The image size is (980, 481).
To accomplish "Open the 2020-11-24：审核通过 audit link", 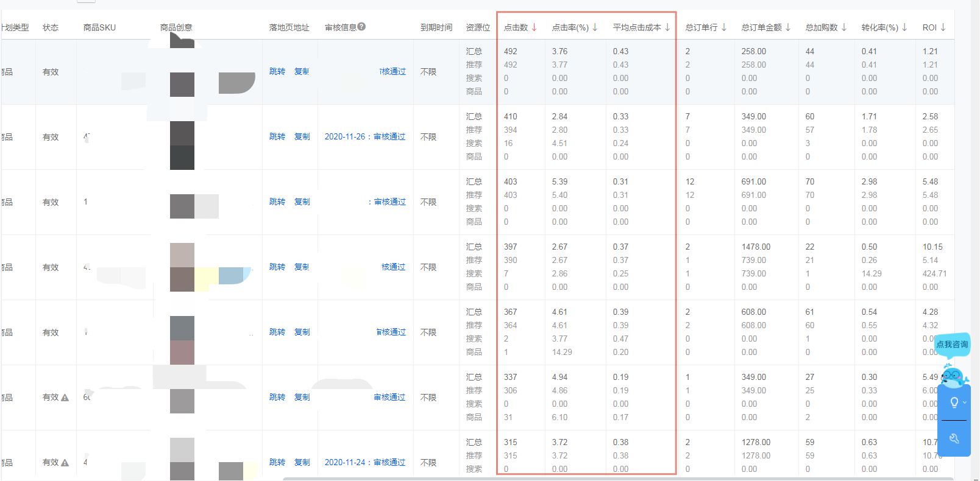I will 365,463.
